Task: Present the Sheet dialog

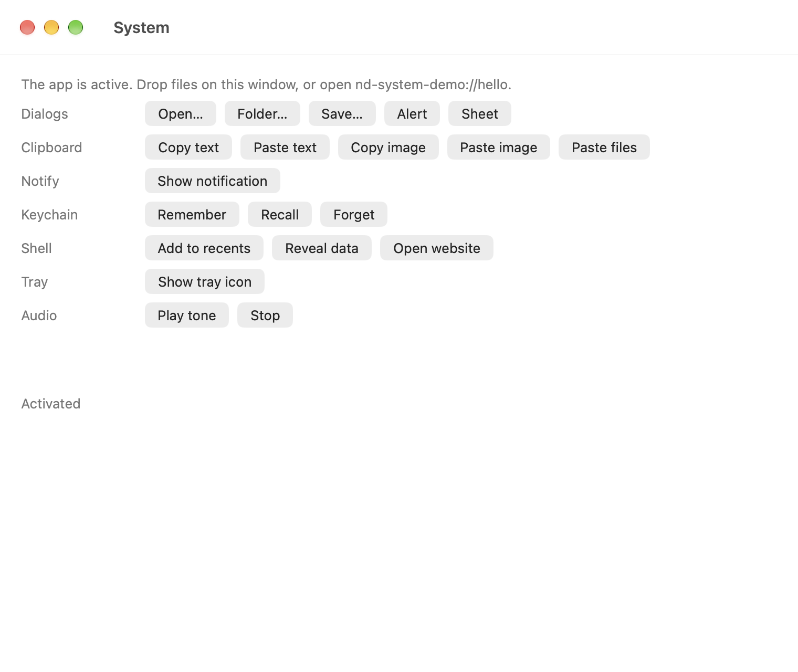Action: point(480,113)
